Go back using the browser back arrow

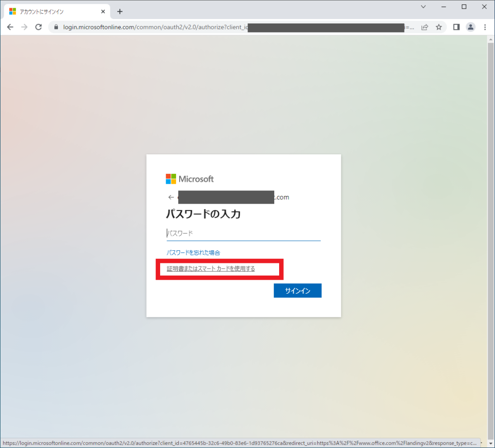point(10,27)
